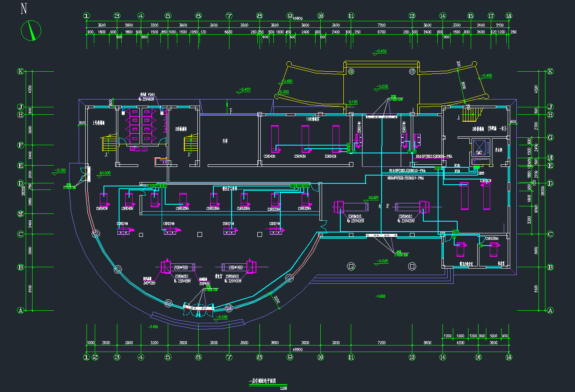Viewport: 575px width, 392px height.
Task: Select grid bubble A on the right side
Action: coord(550,310)
